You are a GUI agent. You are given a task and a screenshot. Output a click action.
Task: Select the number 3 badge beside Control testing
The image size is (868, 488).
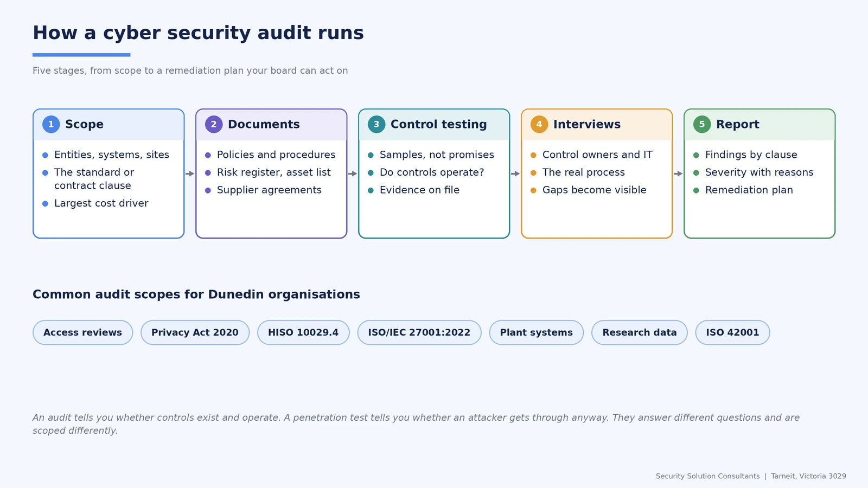(376, 124)
